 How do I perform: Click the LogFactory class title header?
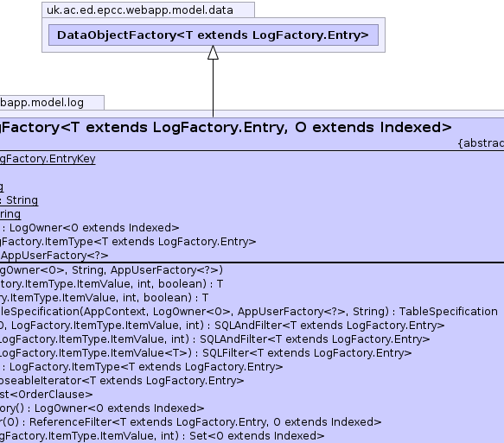[x=226, y=128]
